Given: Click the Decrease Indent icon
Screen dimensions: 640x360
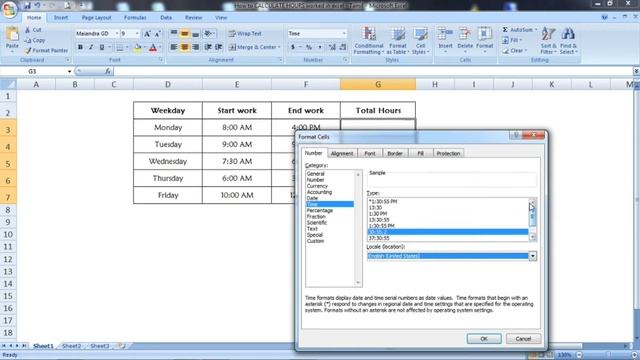Looking at the screenshot, I should pyautogui.click(x=208, y=47).
